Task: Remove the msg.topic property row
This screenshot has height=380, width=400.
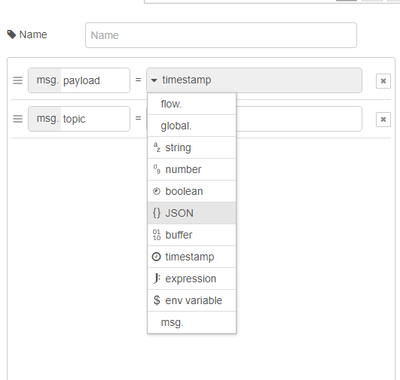Action: tap(383, 119)
